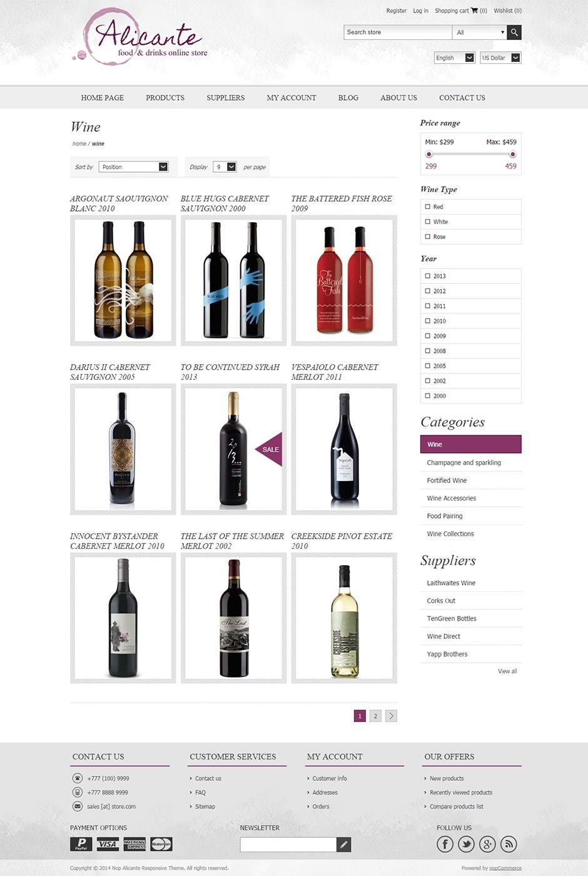Image resolution: width=588 pixels, height=876 pixels.
Task: Open the Suppliers menu item
Action: (x=226, y=98)
